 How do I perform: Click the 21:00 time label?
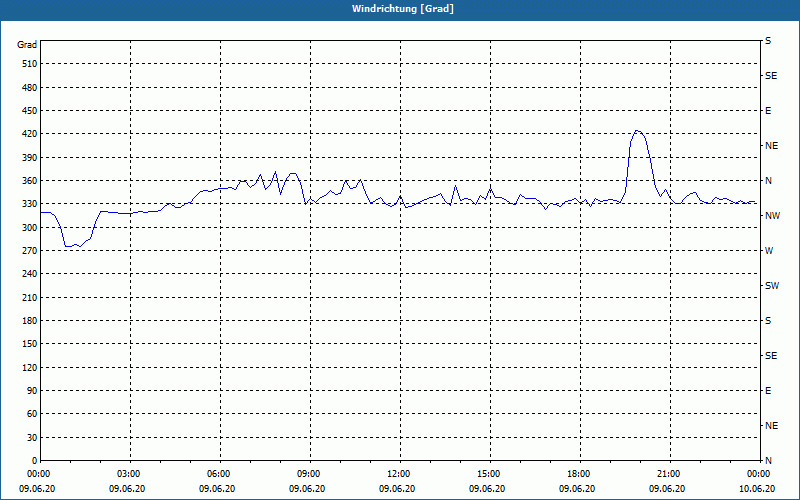670,474
